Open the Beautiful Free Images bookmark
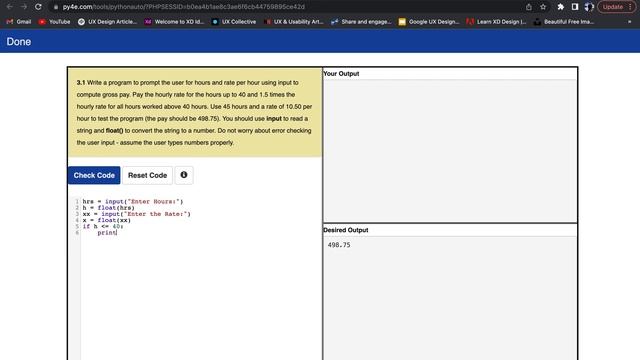Screen dimensions: 640x360 pyautogui.click(x=564, y=22)
